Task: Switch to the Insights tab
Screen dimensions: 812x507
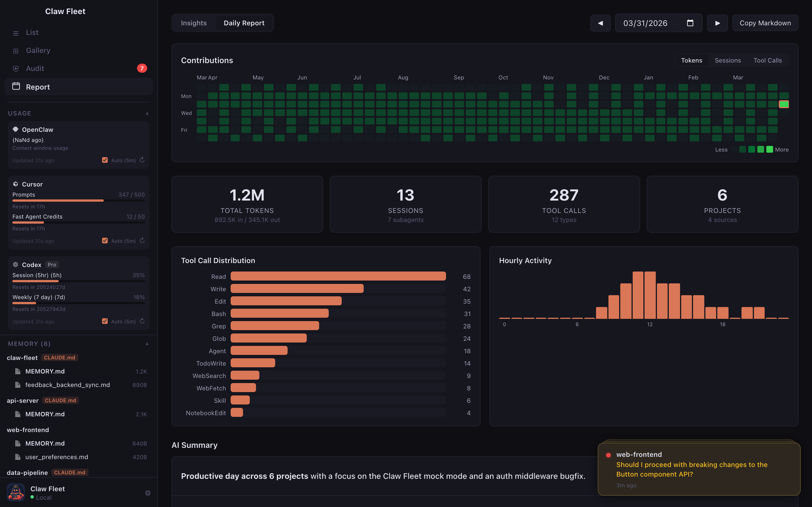Action: pos(194,23)
